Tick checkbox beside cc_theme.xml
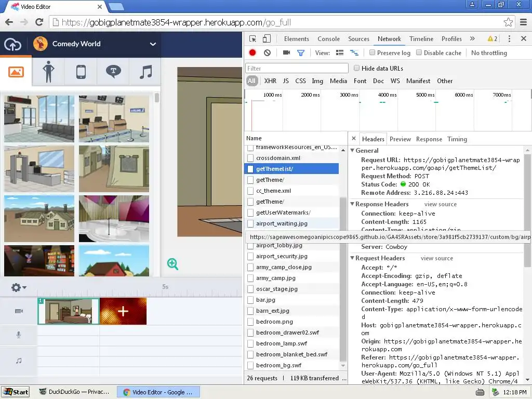Viewport: 532px width, 399px height. [x=250, y=191]
